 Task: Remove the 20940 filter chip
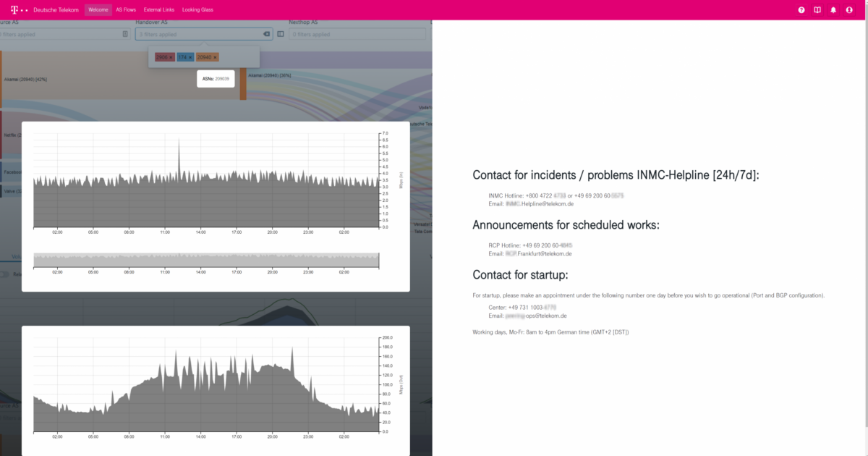click(215, 57)
